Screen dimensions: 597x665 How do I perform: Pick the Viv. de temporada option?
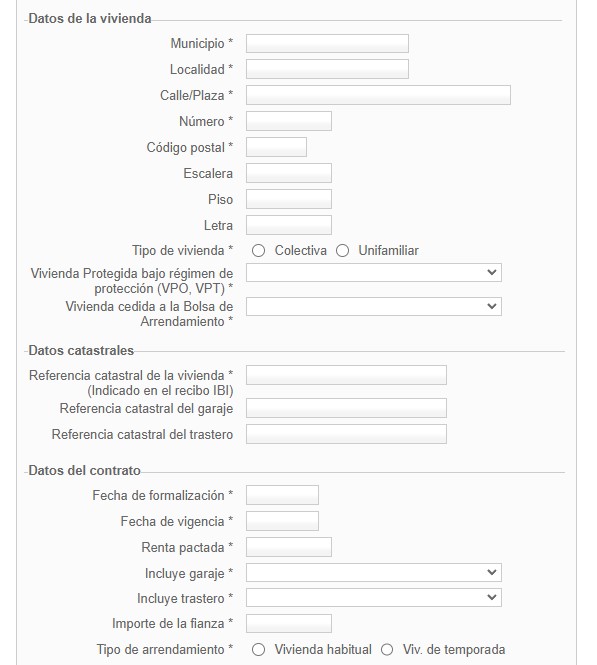pyautogui.click(x=387, y=650)
